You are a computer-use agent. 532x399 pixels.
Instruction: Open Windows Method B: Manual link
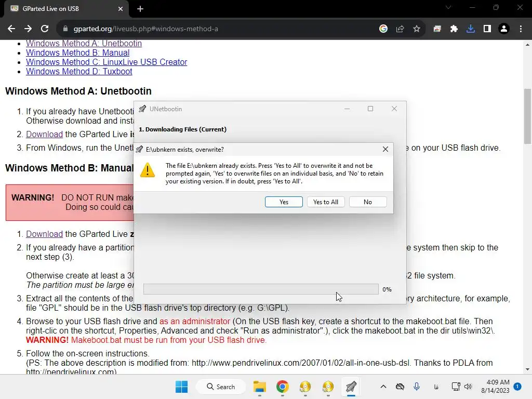pyautogui.click(x=78, y=52)
